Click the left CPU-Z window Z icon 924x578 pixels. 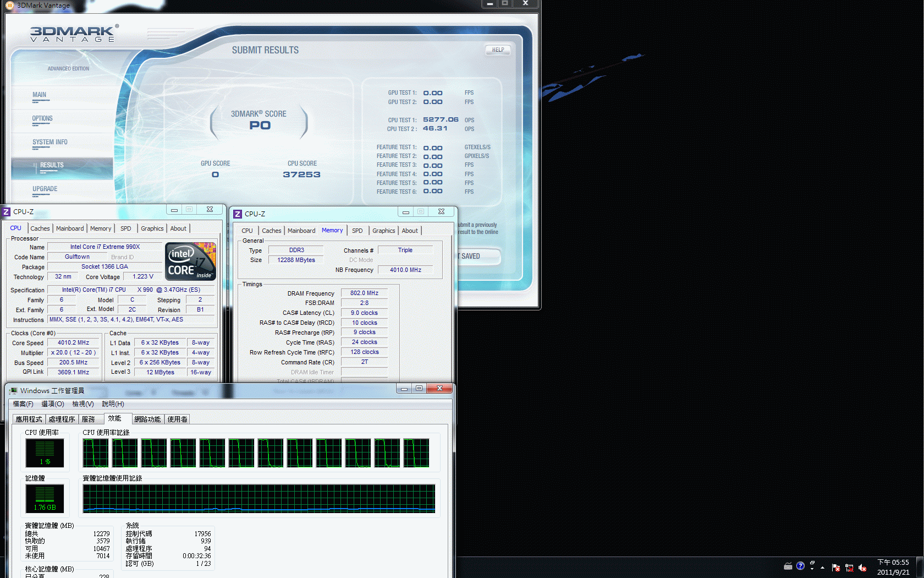tap(6, 211)
